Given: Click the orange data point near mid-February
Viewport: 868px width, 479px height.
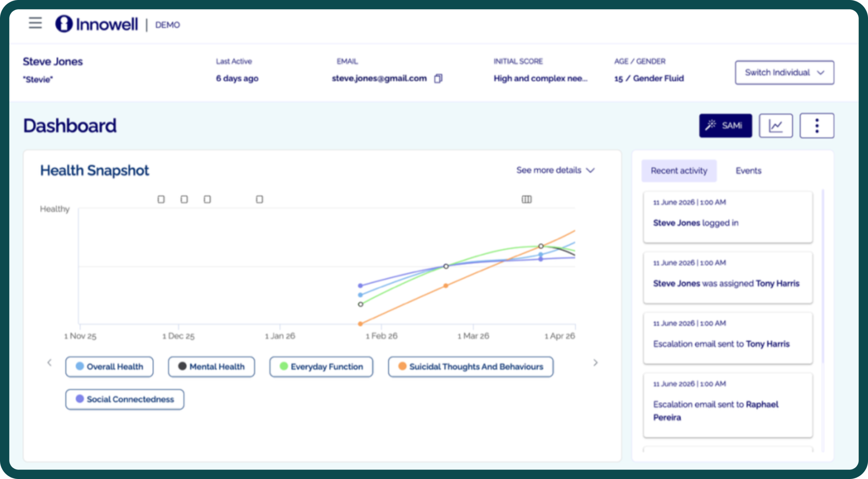Looking at the screenshot, I should click(446, 286).
